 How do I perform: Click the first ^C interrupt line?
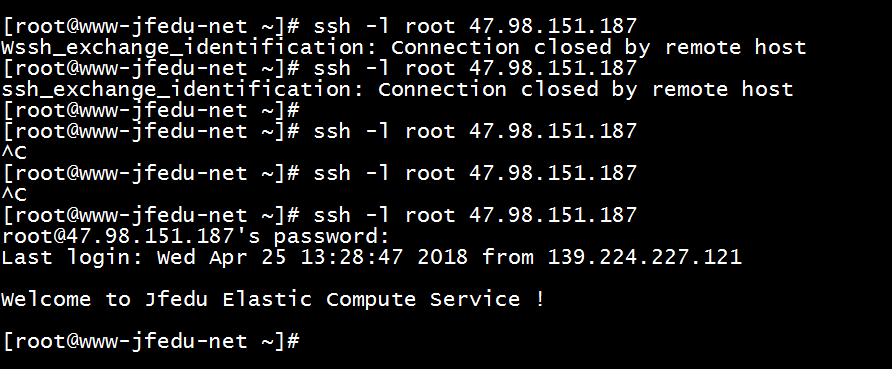(14, 152)
